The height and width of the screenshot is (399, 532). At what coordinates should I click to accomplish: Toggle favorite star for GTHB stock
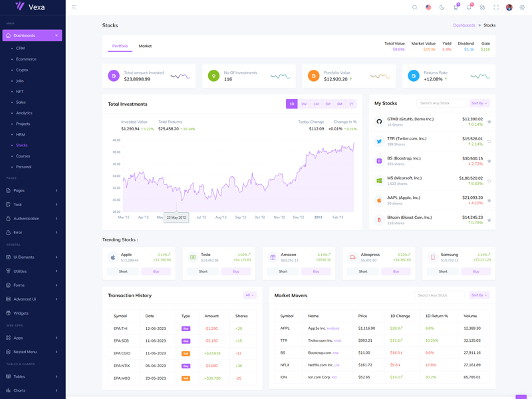489,122
